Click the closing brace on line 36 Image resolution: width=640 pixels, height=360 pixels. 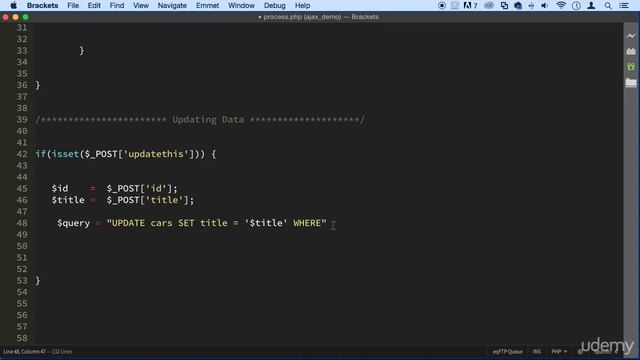[38, 85]
